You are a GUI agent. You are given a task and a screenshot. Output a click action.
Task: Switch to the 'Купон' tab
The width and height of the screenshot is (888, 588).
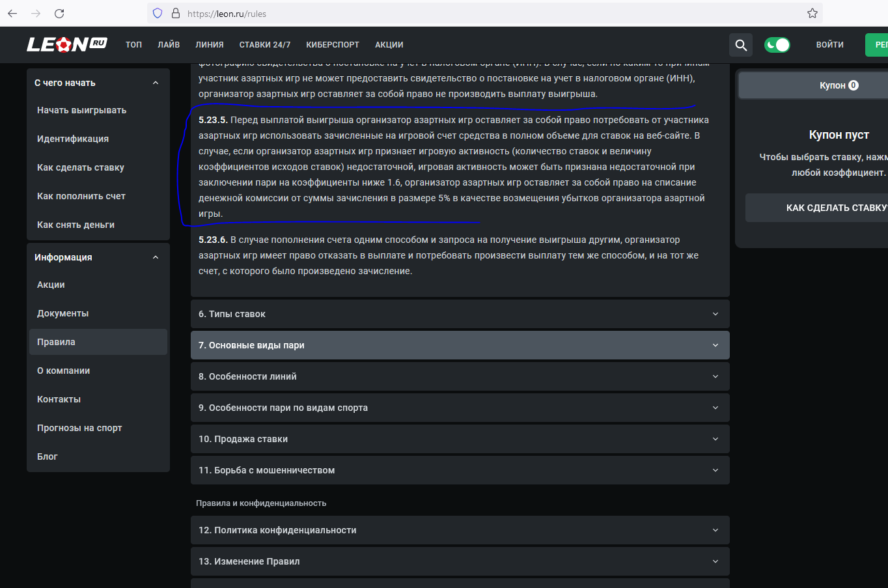tap(839, 85)
